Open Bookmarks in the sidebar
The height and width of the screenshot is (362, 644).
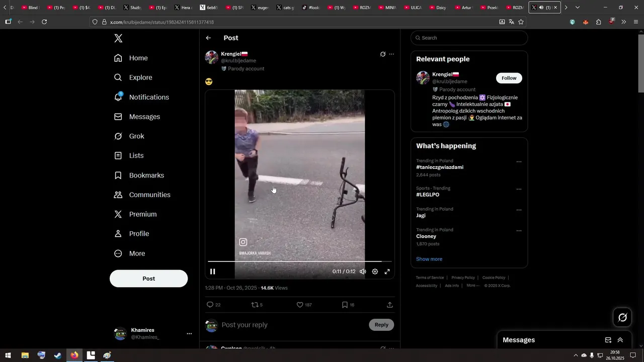[x=139, y=175]
